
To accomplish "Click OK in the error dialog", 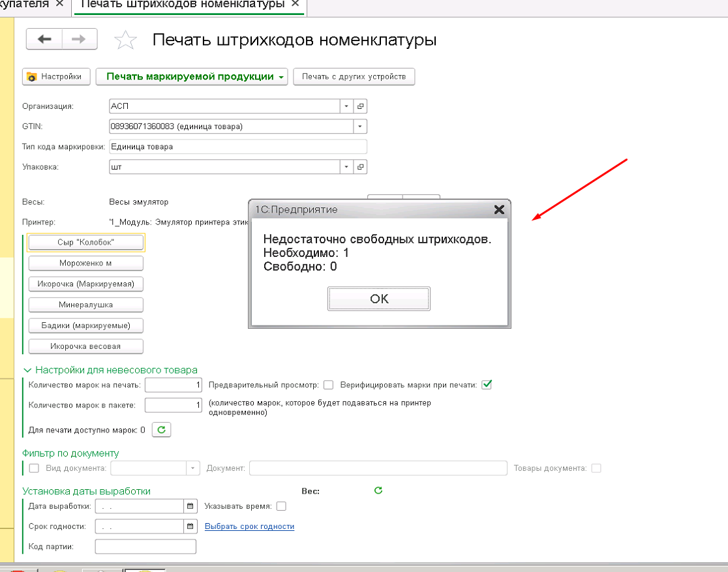I will [379, 299].
